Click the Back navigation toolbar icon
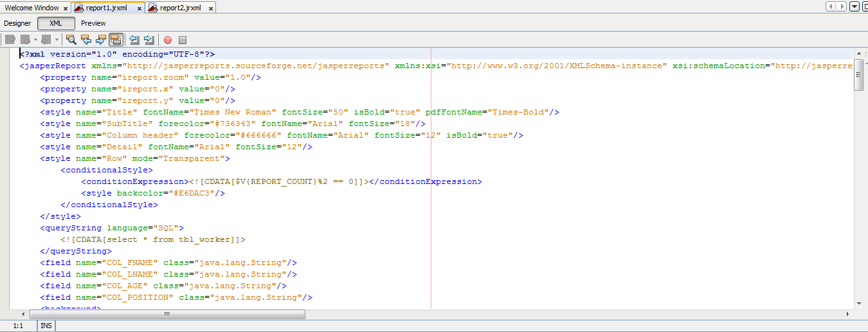 click(26, 40)
